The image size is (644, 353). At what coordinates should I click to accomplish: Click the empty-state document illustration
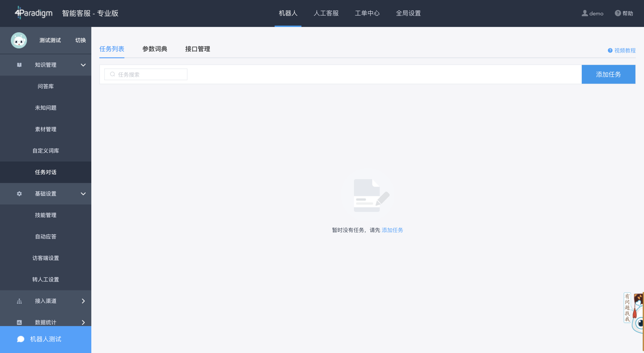[367, 196]
